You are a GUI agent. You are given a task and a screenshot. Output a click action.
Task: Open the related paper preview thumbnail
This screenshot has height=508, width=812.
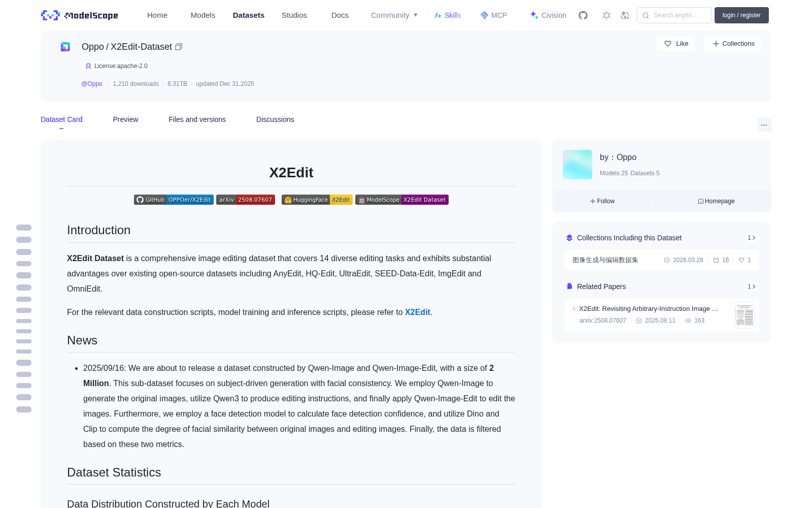click(x=745, y=315)
